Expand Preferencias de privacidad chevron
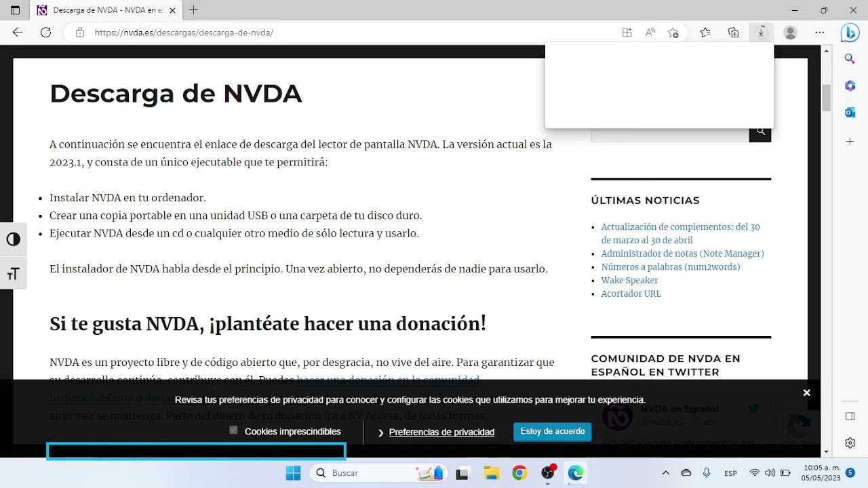This screenshot has width=868, height=488. coord(381,432)
